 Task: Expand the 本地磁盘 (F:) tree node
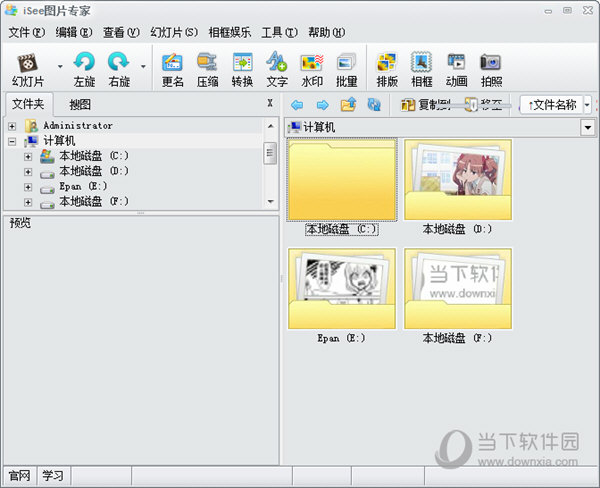[28, 202]
